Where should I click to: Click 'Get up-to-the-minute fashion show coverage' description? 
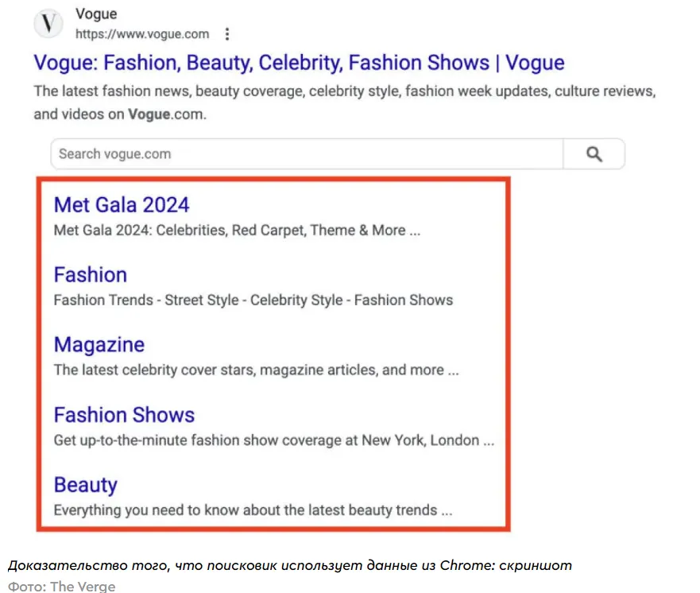pyautogui.click(x=273, y=440)
